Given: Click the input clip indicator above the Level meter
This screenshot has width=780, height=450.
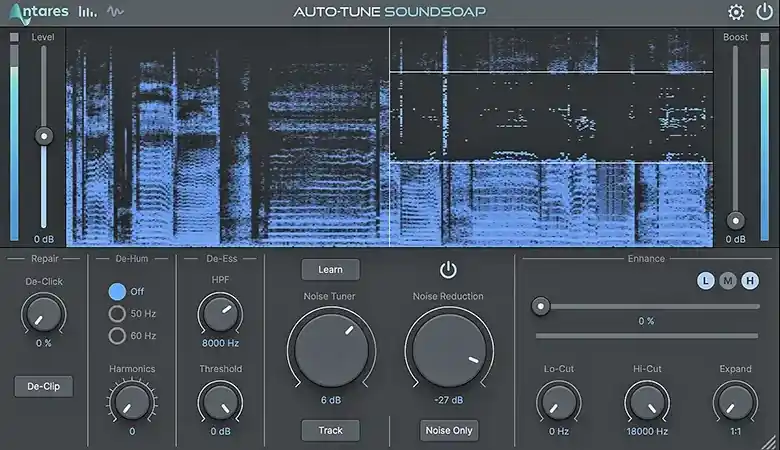Looking at the screenshot, I should (x=14, y=37).
